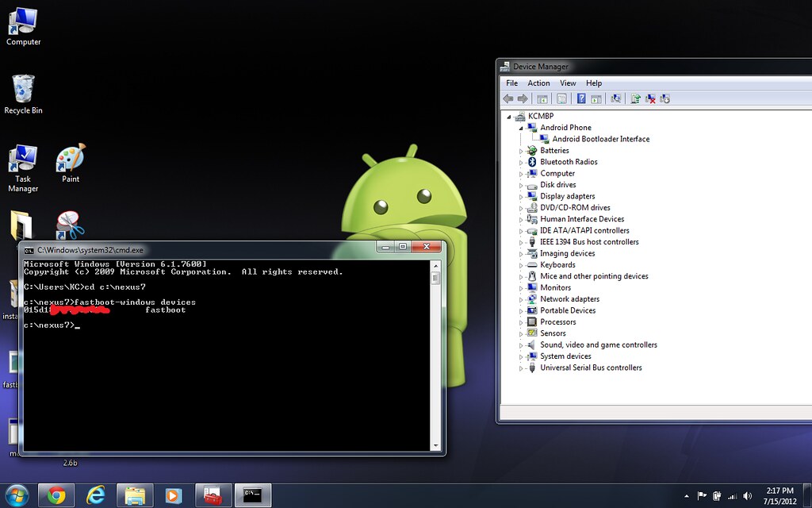Click the Show Desktop button on taskbar edge
The height and width of the screenshot is (508, 812).
click(809, 496)
